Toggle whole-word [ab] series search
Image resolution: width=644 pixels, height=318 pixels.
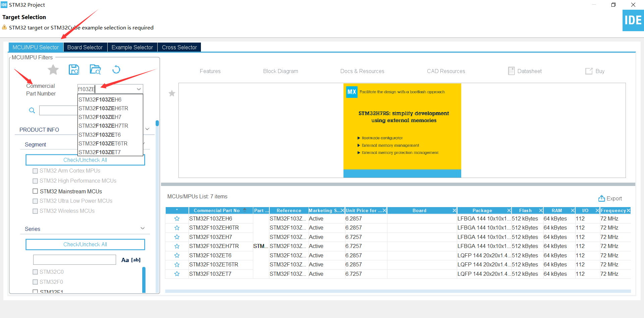coord(136,260)
